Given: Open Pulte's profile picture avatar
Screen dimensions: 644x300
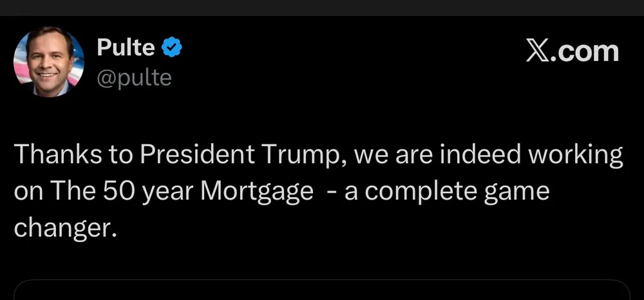Looking at the screenshot, I should click(x=49, y=62).
